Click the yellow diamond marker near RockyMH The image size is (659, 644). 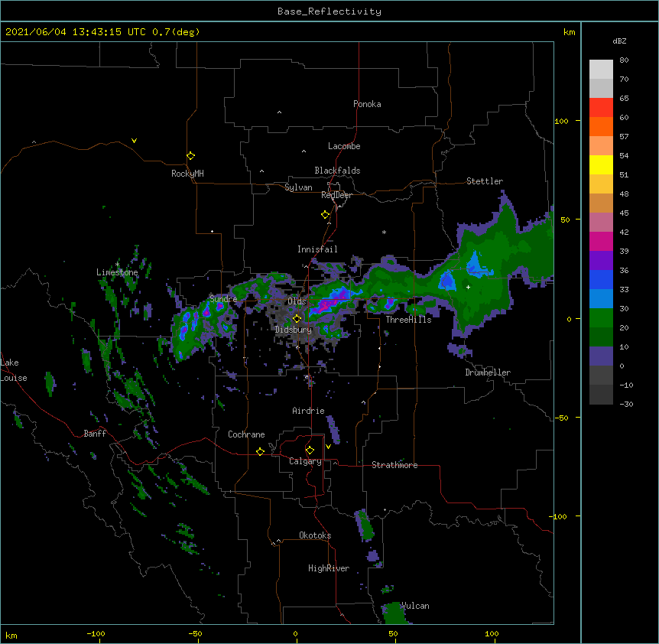point(190,155)
